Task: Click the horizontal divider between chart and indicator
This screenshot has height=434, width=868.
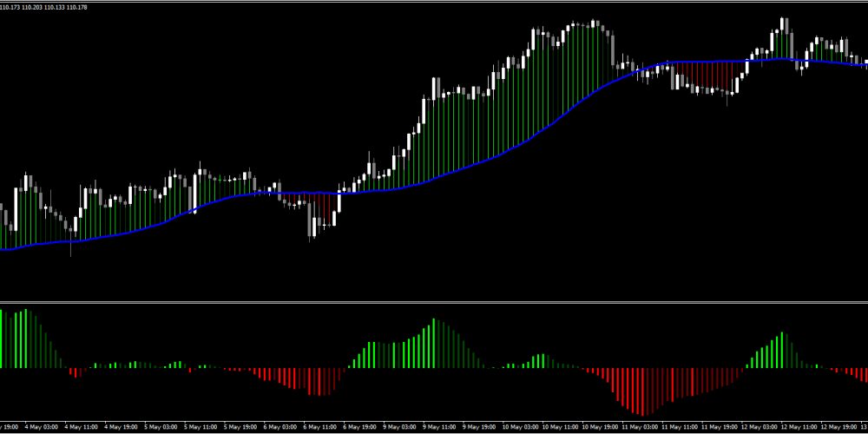Action: [x=434, y=302]
